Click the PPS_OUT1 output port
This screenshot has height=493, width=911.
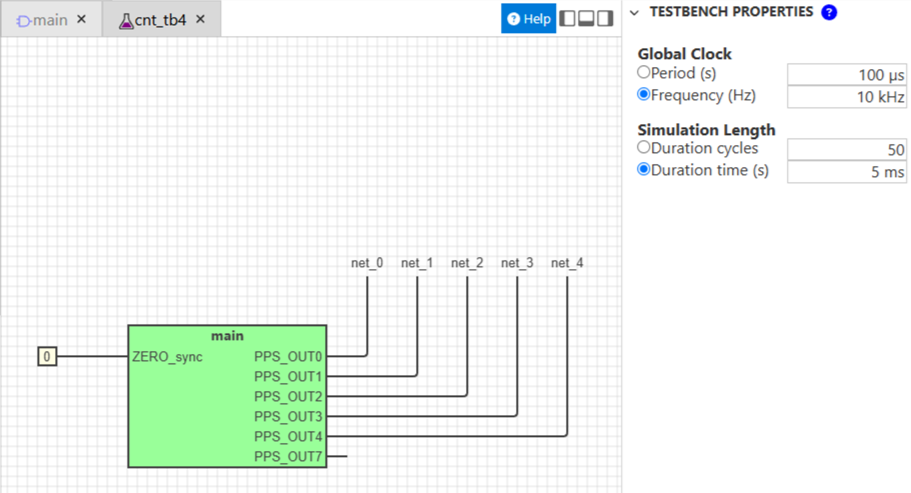pos(288,376)
